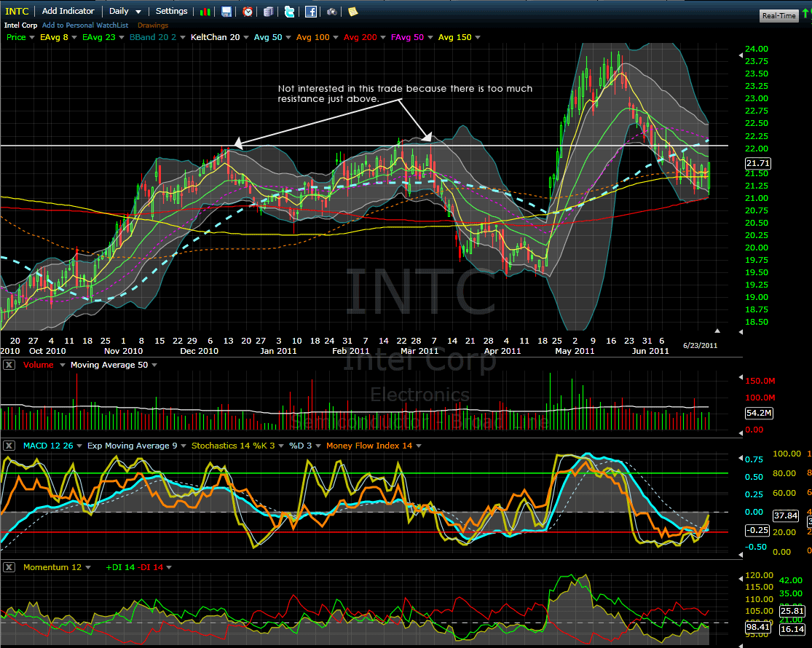Click the floppy disk save icon
This screenshot has height=648, width=812.
tap(226, 12)
